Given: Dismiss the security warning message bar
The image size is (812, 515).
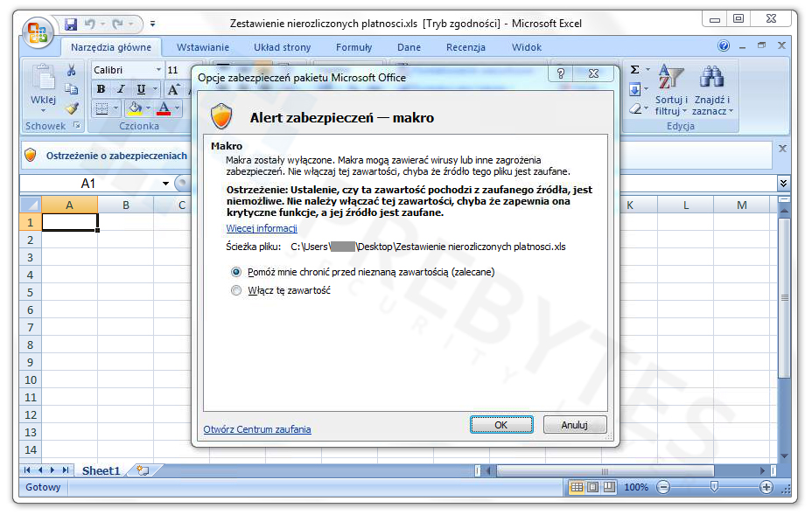Looking at the screenshot, I should [x=782, y=149].
